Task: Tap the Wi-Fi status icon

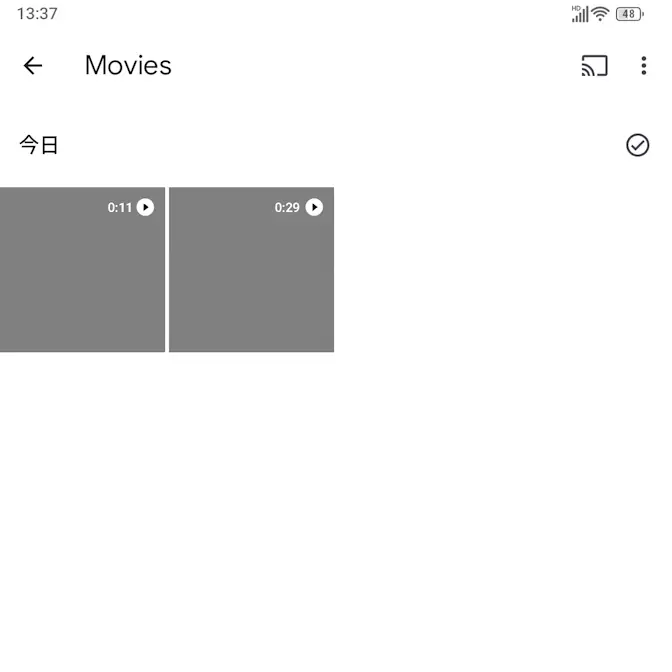Action: 600,14
